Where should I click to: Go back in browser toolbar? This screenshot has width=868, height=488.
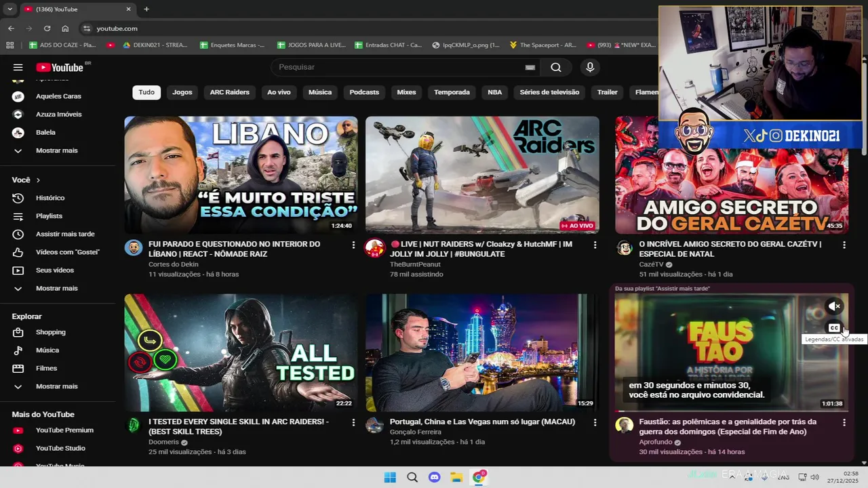11,28
